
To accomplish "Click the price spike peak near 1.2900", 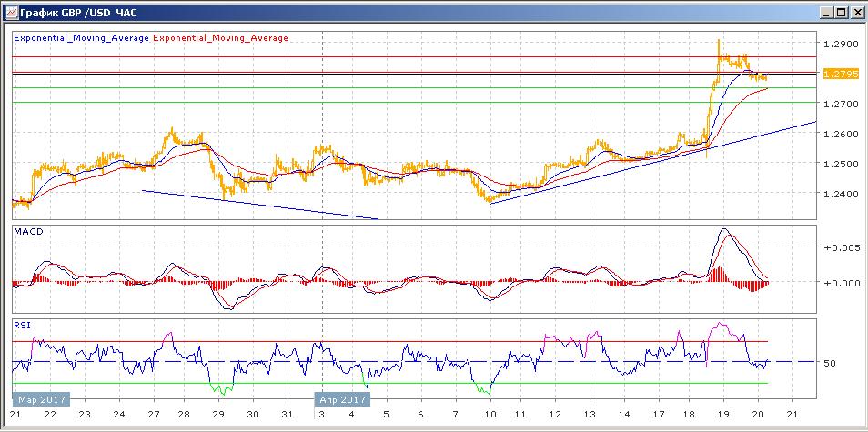I will [x=719, y=41].
